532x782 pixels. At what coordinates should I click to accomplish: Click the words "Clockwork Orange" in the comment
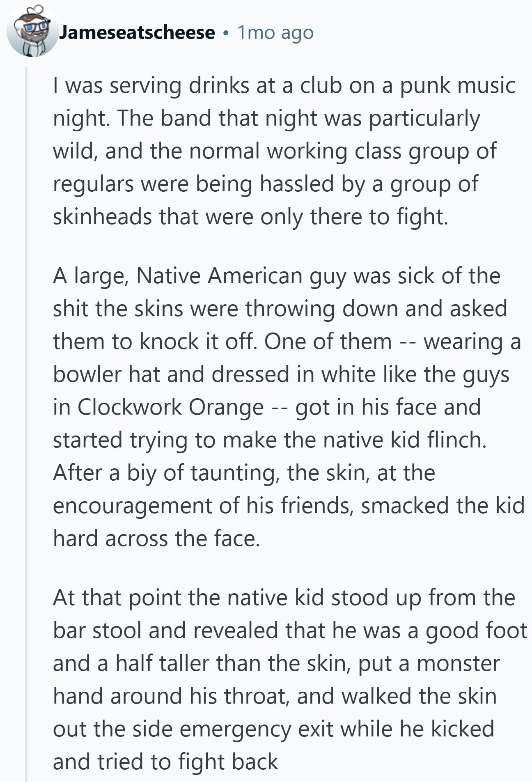(x=170, y=407)
